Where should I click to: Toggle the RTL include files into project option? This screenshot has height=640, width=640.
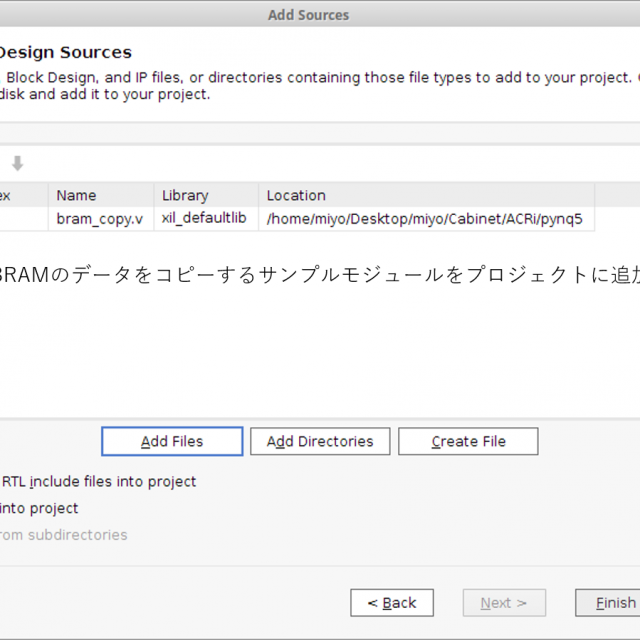point(99,481)
